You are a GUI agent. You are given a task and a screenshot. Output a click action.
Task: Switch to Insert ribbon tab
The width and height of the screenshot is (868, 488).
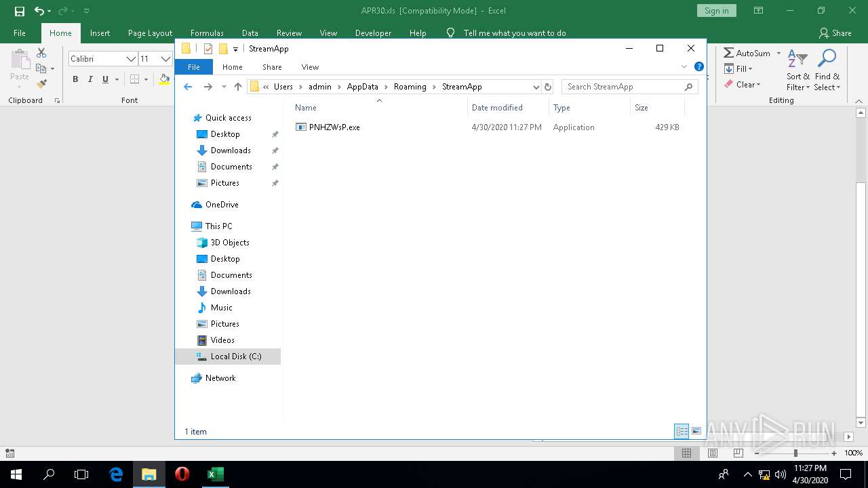click(x=100, y=33)
